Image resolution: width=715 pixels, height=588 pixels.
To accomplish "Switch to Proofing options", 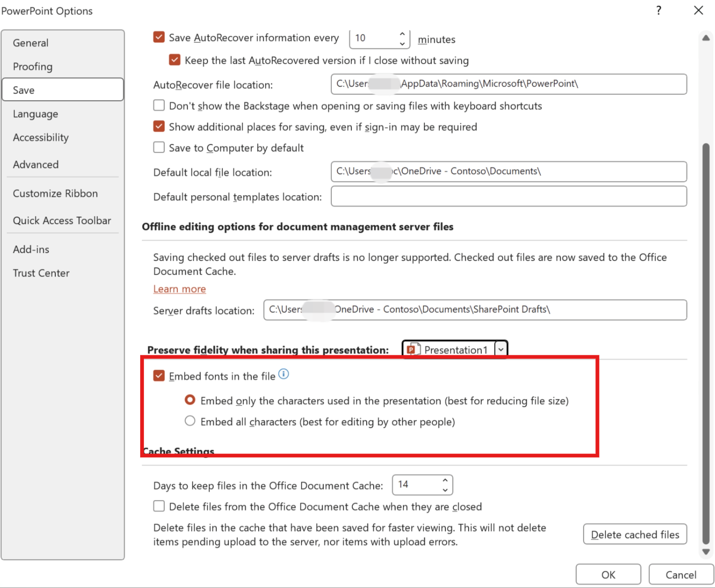I will tap(63, 67).
